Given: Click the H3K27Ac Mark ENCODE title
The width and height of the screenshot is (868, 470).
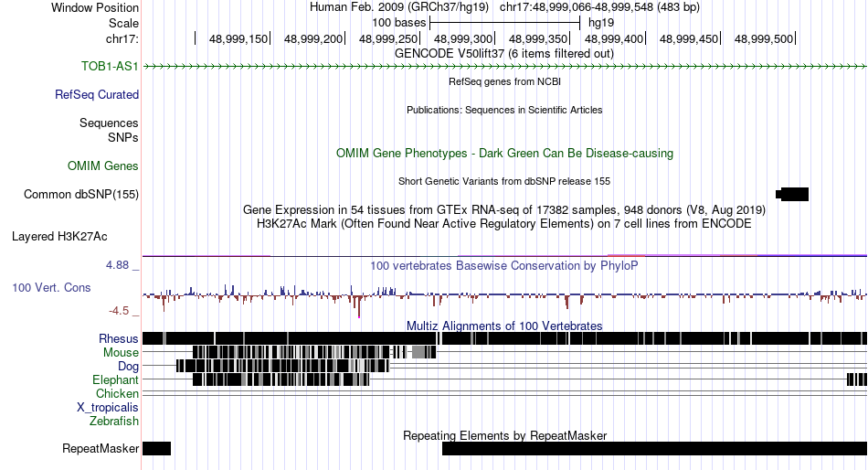Looking at the screenshot, I should coord(504,224).
